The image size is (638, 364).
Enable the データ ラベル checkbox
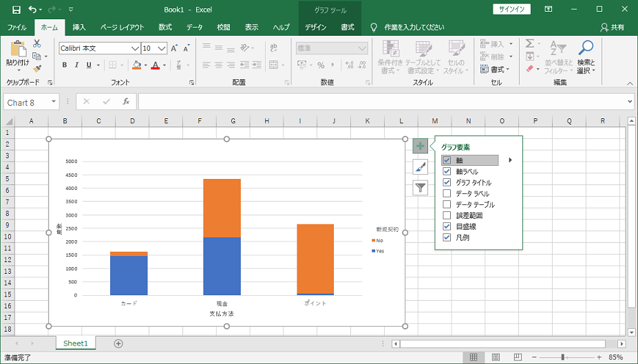[447, 193]
